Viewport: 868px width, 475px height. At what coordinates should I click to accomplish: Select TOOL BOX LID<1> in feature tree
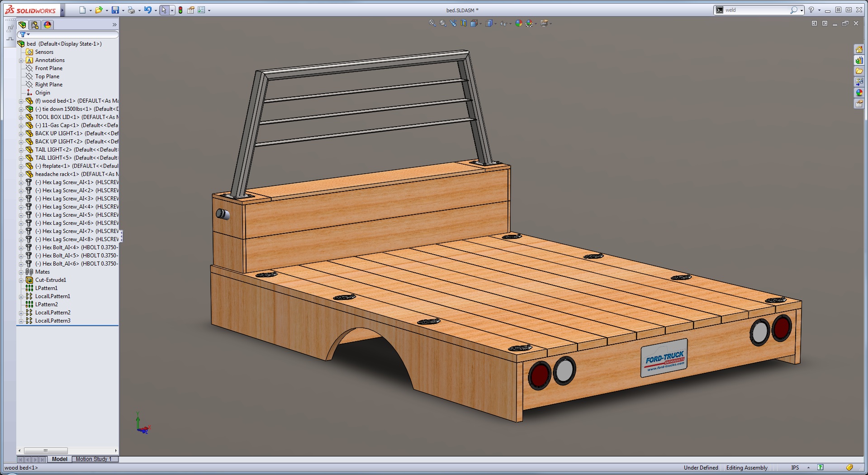click(x=57, y=117)
